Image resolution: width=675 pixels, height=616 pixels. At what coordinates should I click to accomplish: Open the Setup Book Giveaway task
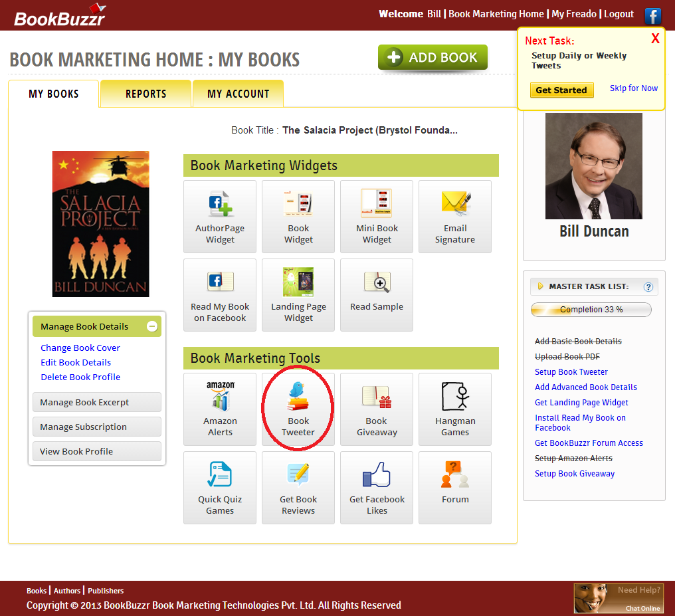click(x=574, y=474)
